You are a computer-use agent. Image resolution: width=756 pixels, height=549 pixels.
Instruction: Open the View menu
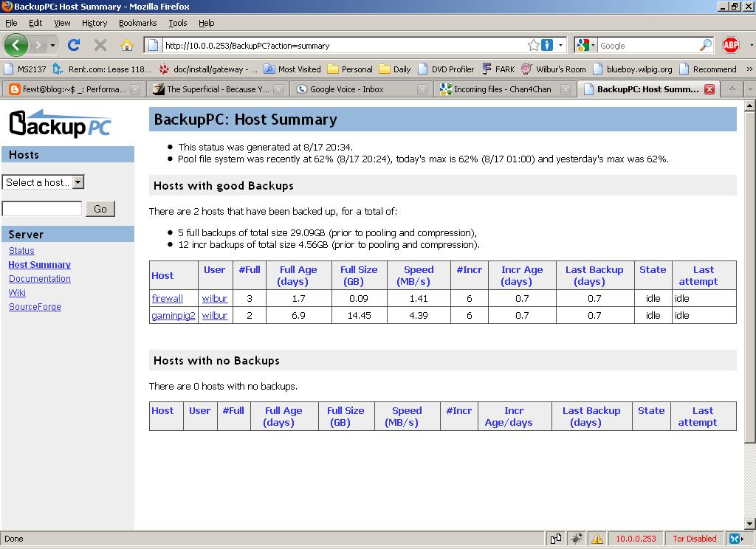(62, 23)
